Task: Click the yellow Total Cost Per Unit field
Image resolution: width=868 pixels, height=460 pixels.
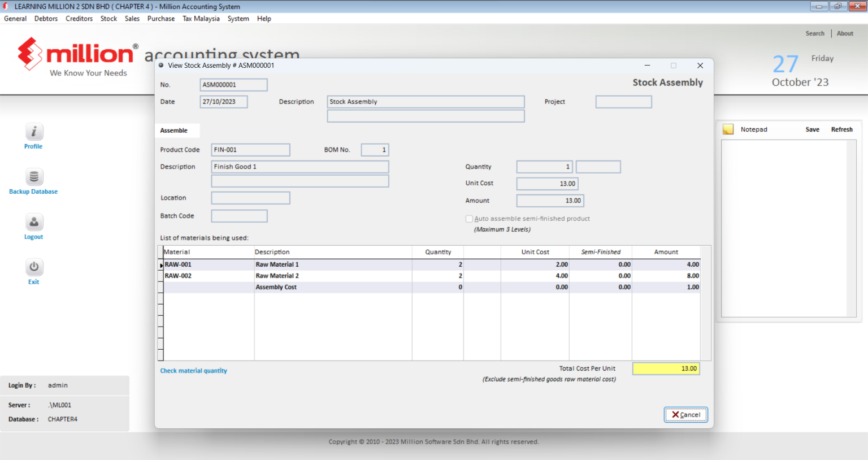Action: 666,368
